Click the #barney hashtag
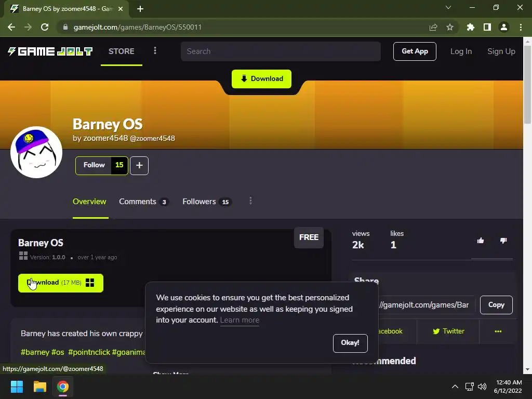 (35, 352)
